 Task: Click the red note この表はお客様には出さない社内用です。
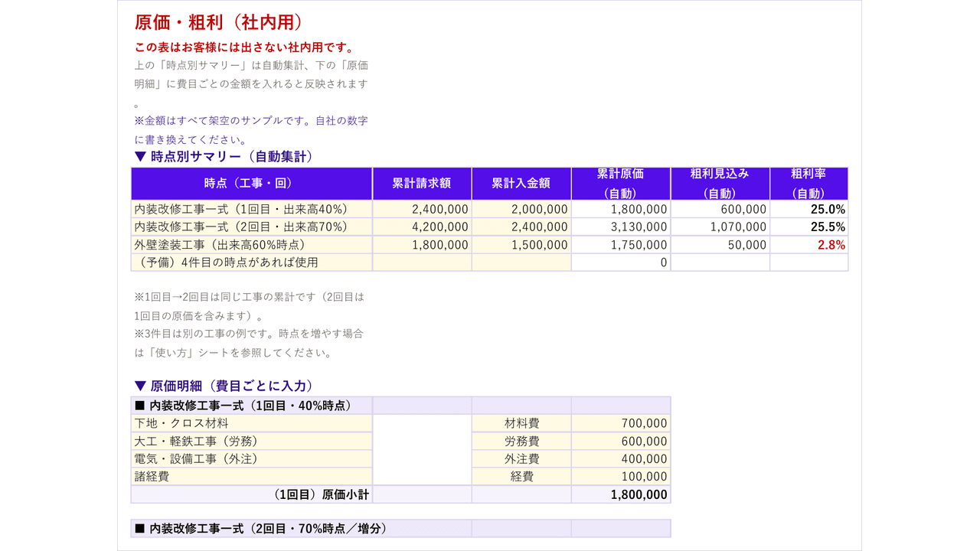click(243, 47)
